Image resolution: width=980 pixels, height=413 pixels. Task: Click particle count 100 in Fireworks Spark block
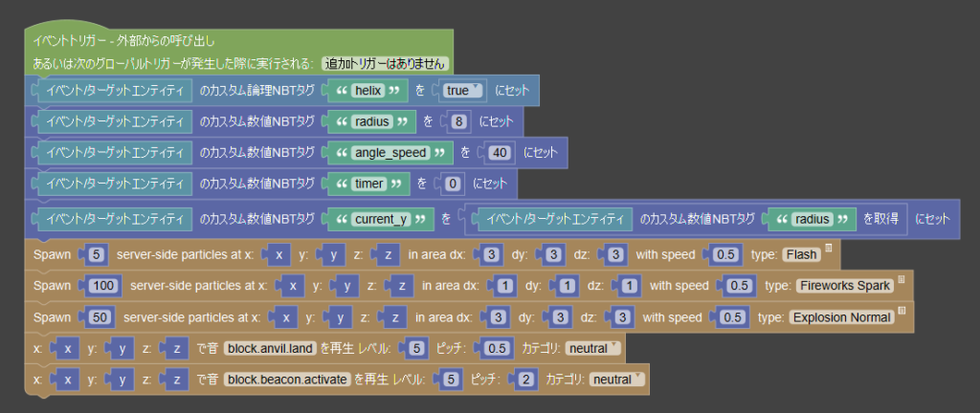point(105,286)
